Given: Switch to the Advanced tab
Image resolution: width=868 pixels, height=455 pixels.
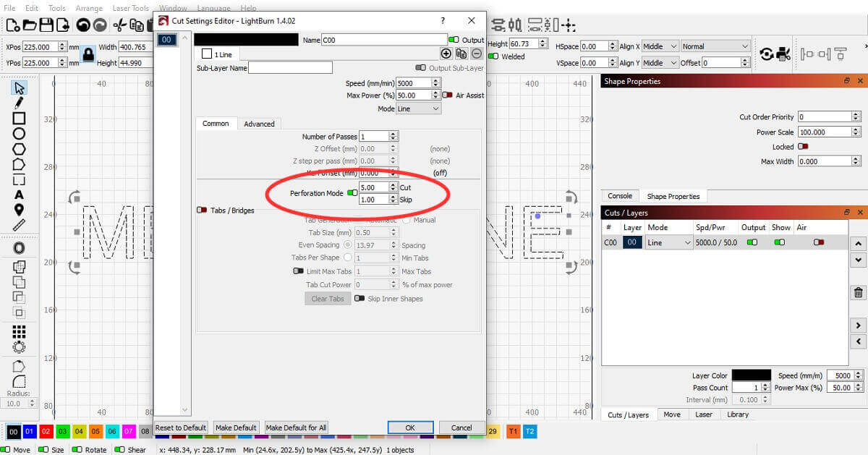Looking at the screenshot, I should pyautogui.click(x=259, y=124).
